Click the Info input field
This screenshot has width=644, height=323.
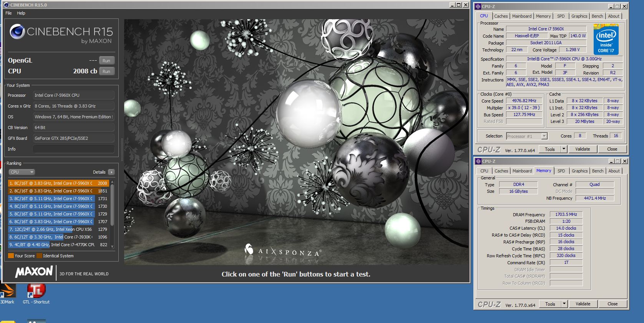click(74, 149)
